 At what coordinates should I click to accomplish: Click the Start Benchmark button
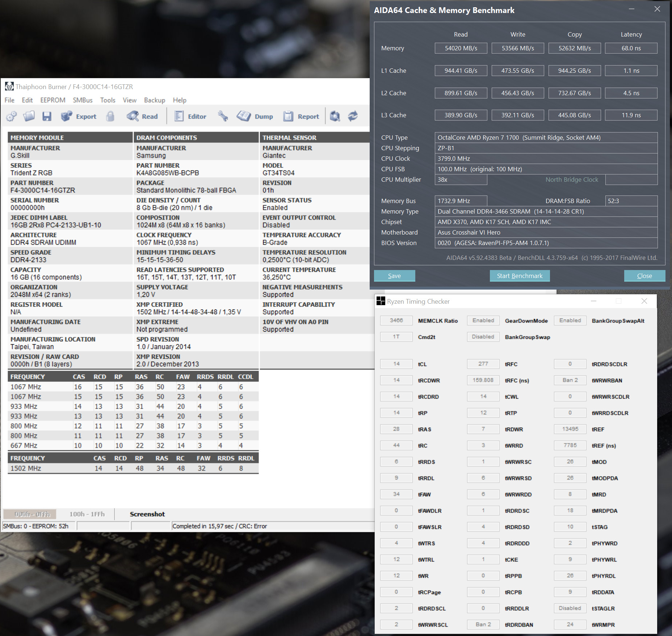click(x=520, y=276)
